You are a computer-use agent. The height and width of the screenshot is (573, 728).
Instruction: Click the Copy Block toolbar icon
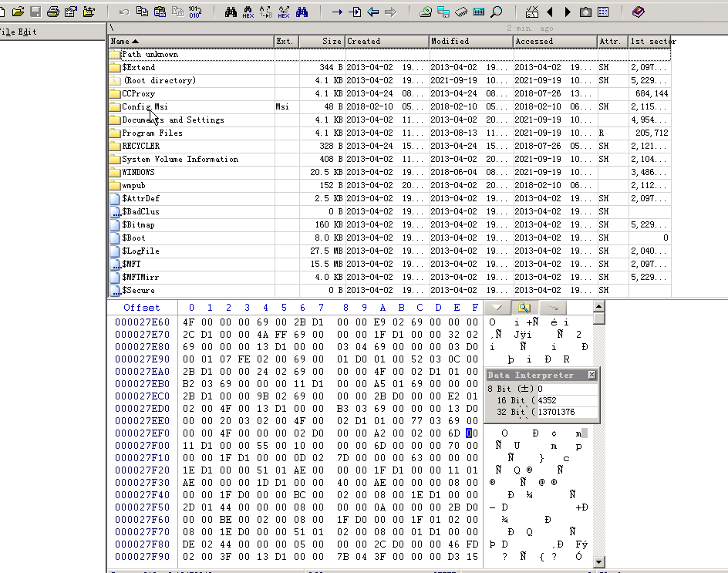[142, 12]
